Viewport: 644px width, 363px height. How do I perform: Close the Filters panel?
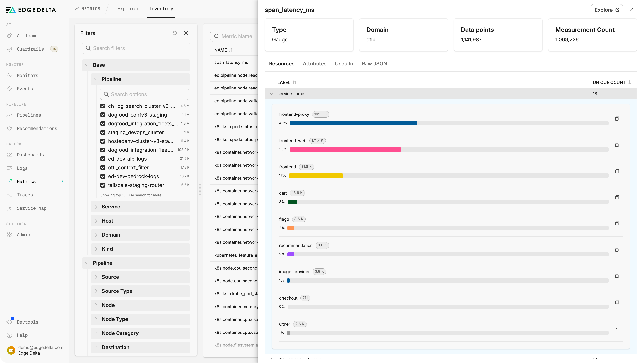coord(186,33)
